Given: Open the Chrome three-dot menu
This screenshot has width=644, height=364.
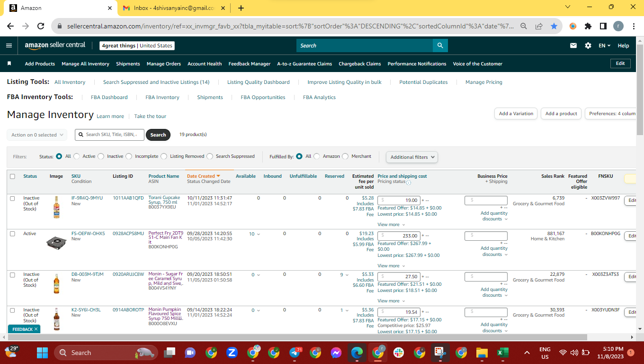Looking at the screenshot, I should tap(634, 27).
